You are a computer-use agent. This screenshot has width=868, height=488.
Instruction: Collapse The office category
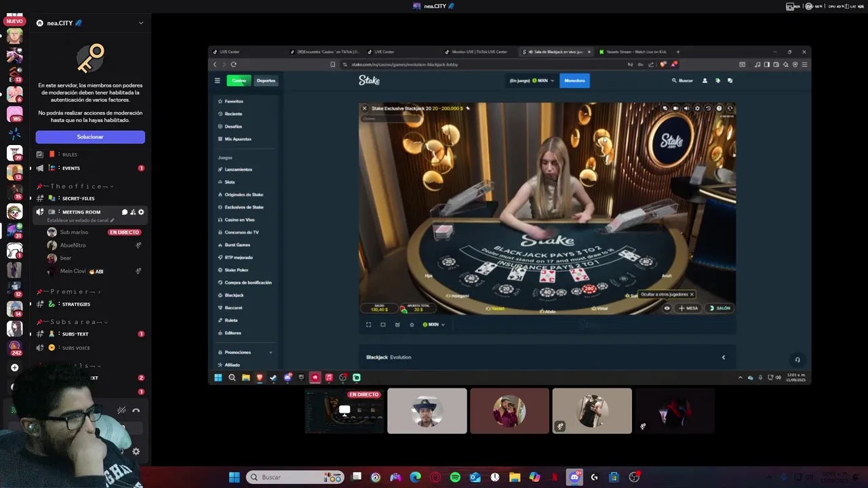(75, 186)
